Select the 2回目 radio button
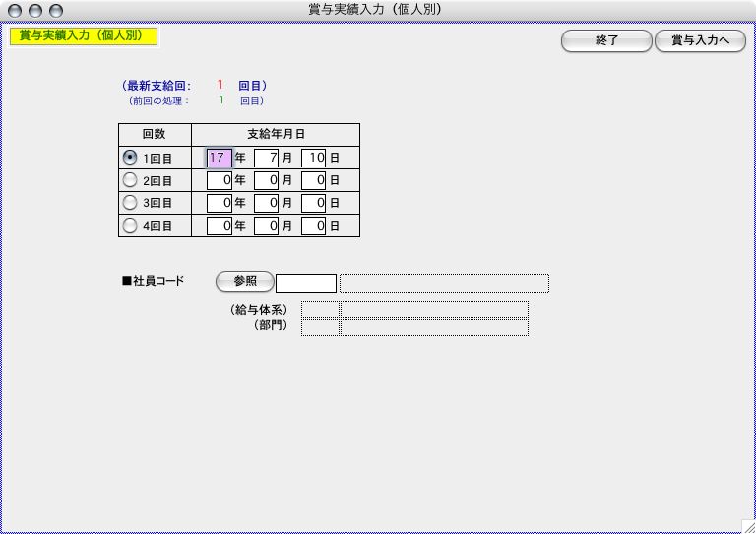756x534 pixels. pos(130,180)
